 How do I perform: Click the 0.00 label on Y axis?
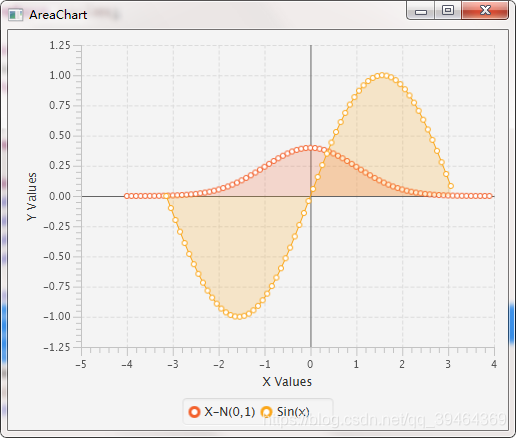pyautogui.click(x=60, y=196)
